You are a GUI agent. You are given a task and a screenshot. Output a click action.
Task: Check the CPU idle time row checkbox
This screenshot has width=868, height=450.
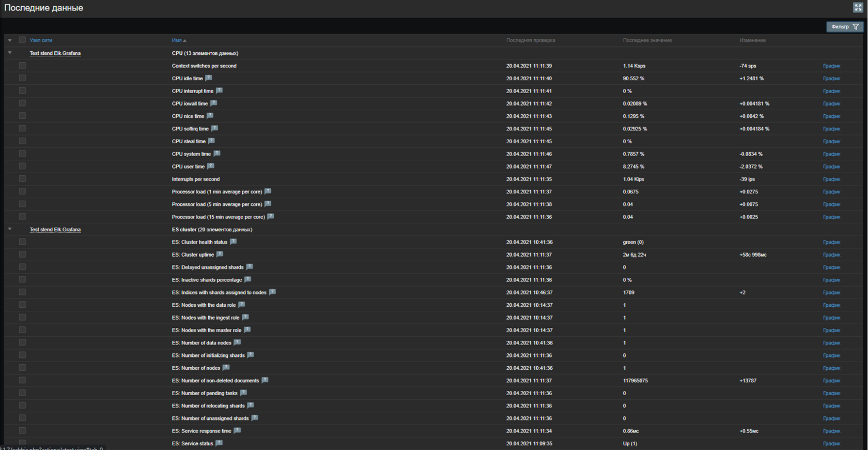[x=22, y=78]
